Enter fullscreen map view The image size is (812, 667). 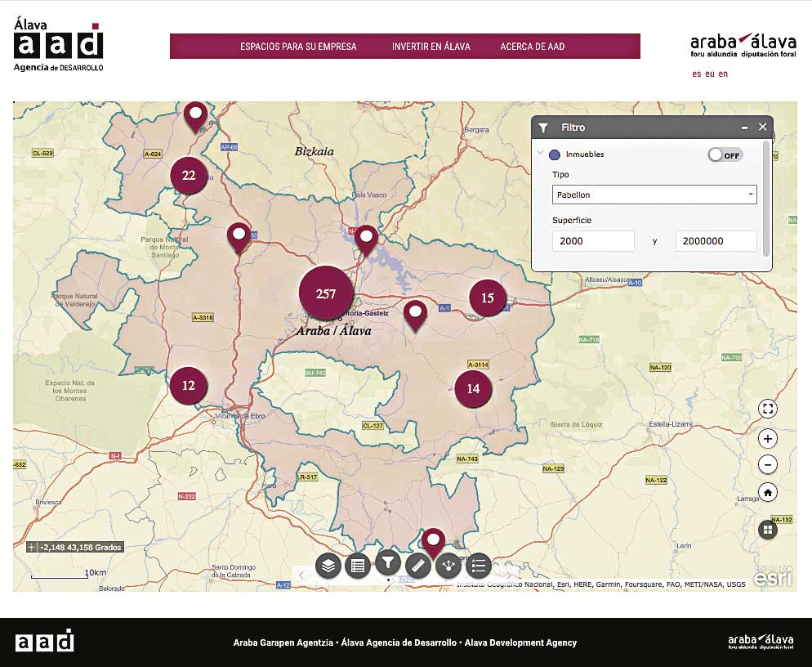[767, 409]
